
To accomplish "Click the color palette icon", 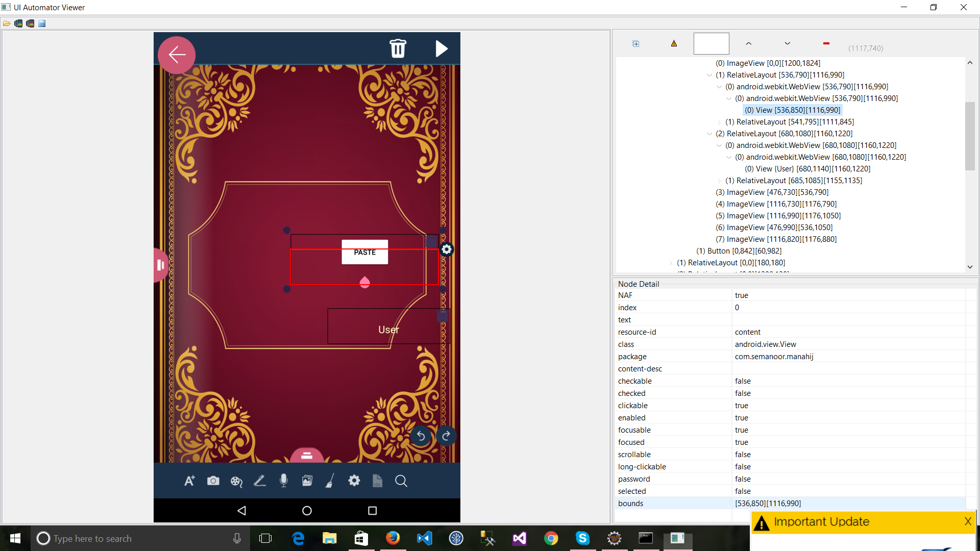I will [236, 481].
